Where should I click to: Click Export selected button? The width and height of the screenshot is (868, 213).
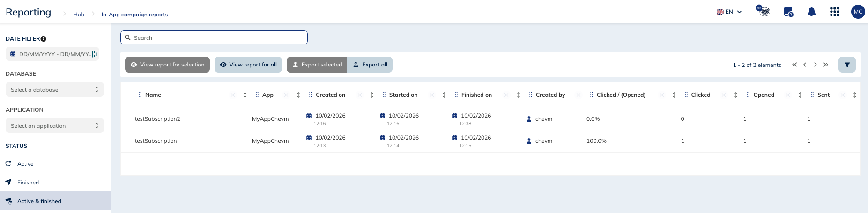pos(317,65)
